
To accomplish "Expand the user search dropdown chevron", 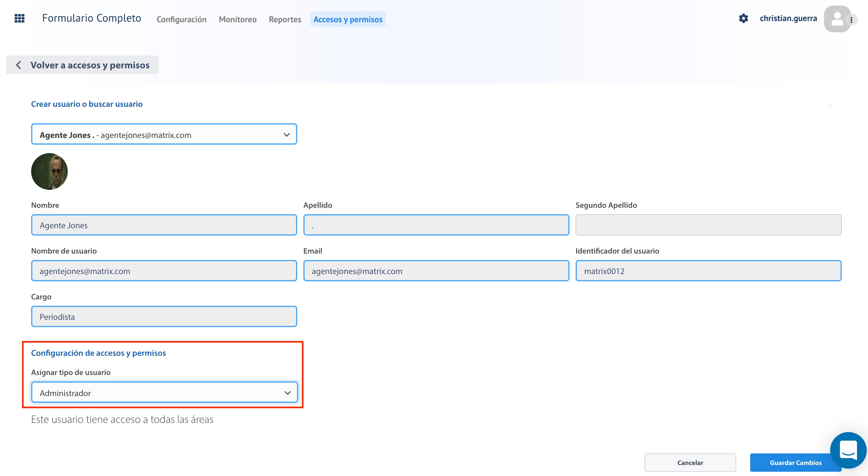I will [286, 135].
